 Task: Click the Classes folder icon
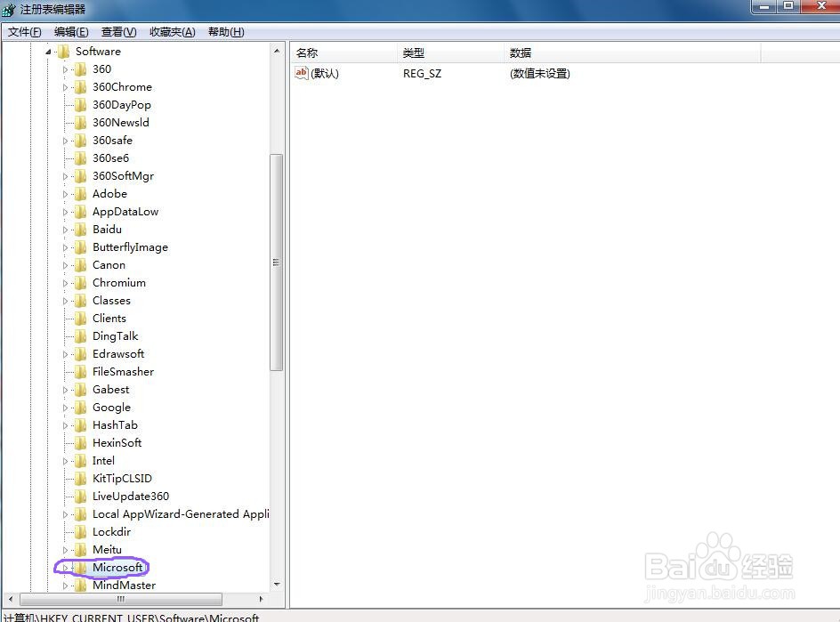tap(80, 301)
